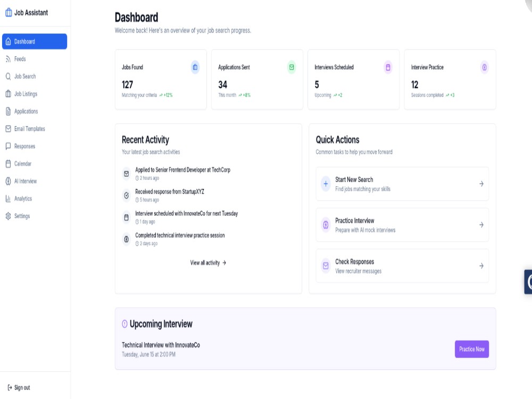The width and height of the screenshot is (532, 399).
Task: Open the Start New Search action
Action: (402, 184)
